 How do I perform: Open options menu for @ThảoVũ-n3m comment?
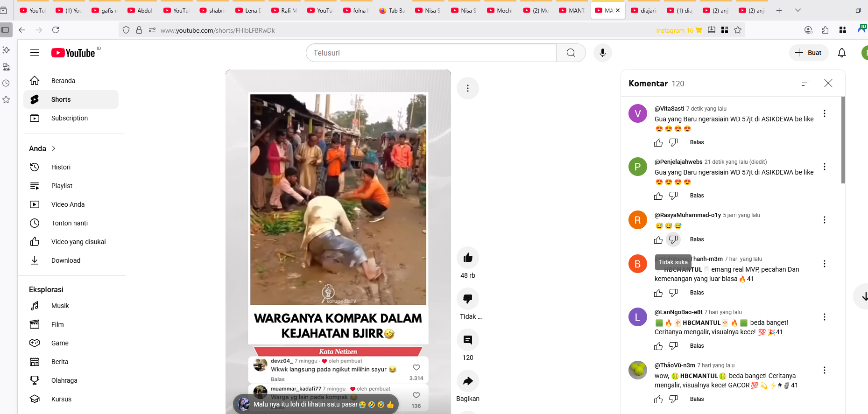click(x=825, y=370)
